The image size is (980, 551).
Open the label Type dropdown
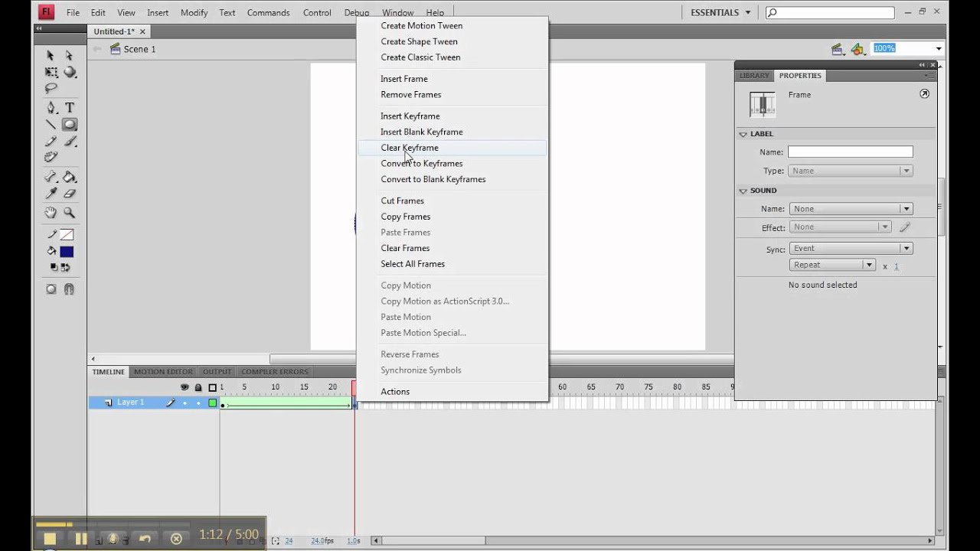pos(851,171)
